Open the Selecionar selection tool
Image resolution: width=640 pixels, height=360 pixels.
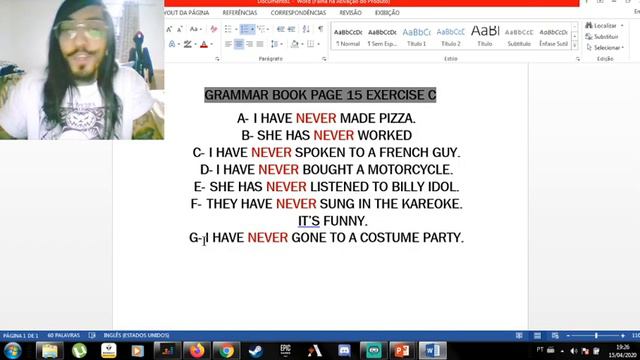coord(605,47)
